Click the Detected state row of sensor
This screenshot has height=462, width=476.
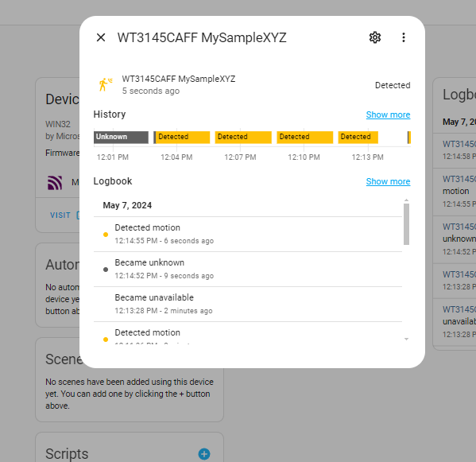[252, 85]
